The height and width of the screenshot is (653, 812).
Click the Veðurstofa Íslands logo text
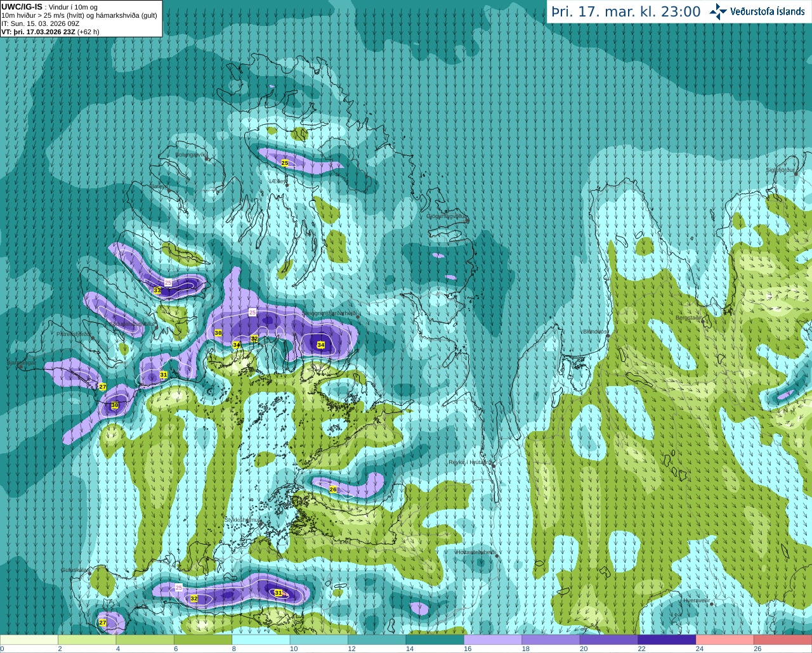(x=767, y=11)
